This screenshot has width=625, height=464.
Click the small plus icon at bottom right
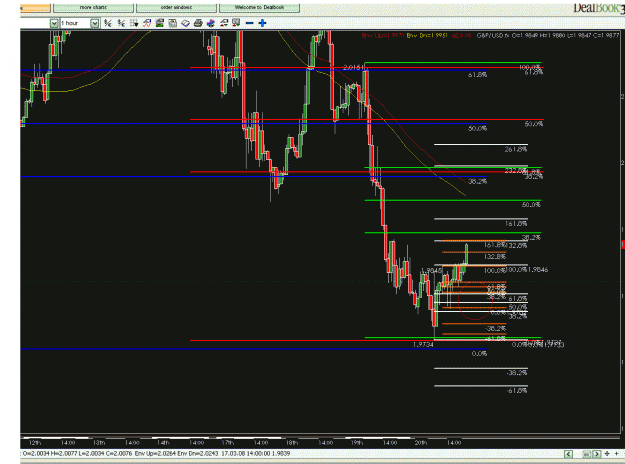pos(616,454)
